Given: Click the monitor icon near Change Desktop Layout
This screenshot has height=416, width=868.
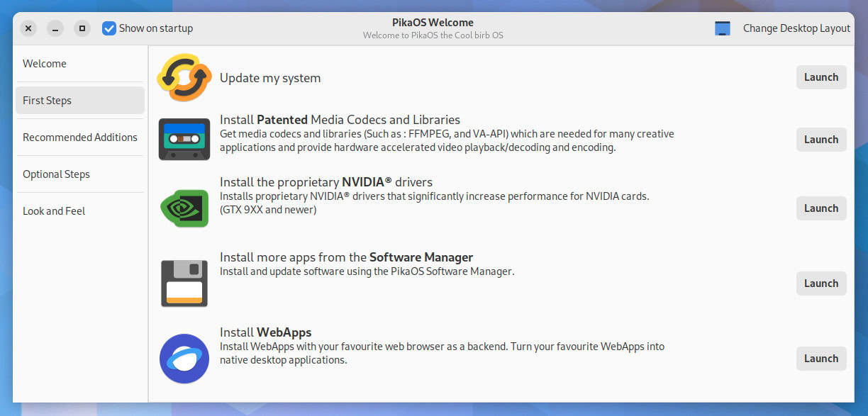Looking at the screenshot, I should (722, 28).
